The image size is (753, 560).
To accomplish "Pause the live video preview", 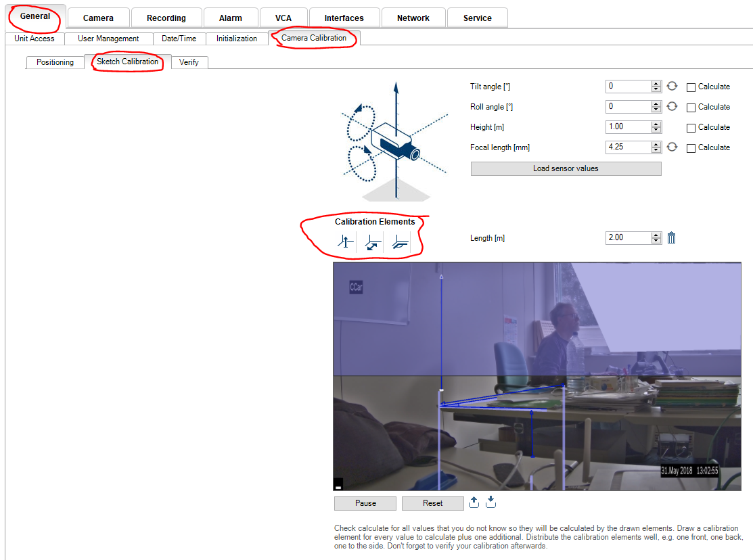I will (365, 503).
